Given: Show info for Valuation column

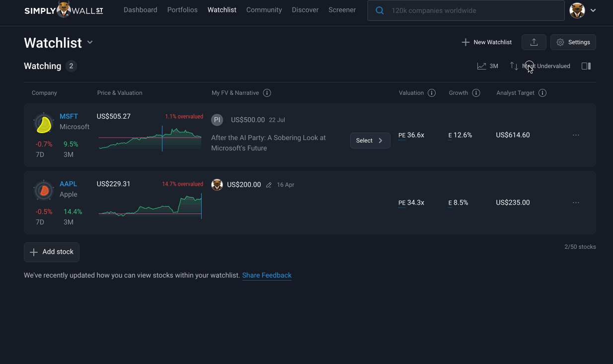Looking at the screenshot, I should (x=432, y=93).
